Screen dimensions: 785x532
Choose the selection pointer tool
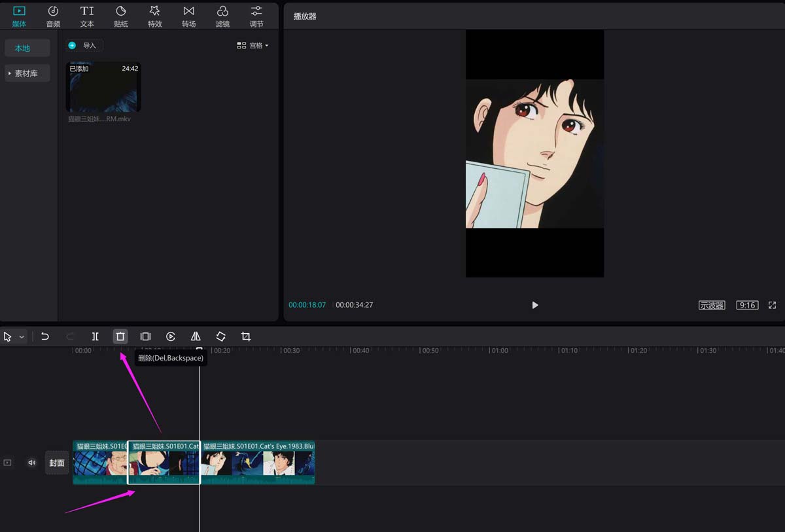click(8, 336)
